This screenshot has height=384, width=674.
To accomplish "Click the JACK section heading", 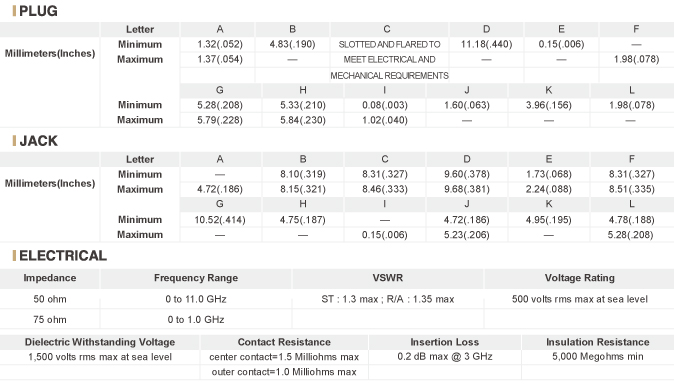I will (x=38, y=141).
